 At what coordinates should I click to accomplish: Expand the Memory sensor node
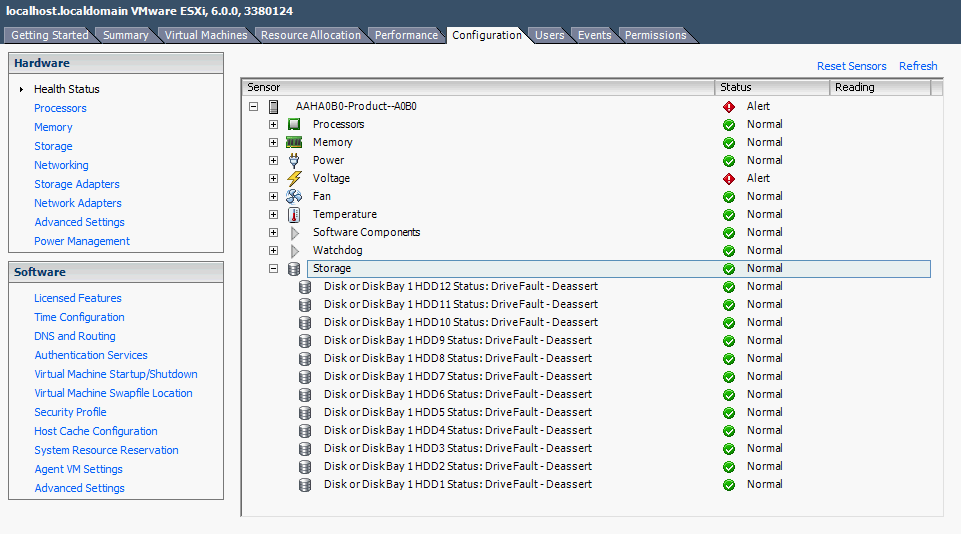[273, 142]
